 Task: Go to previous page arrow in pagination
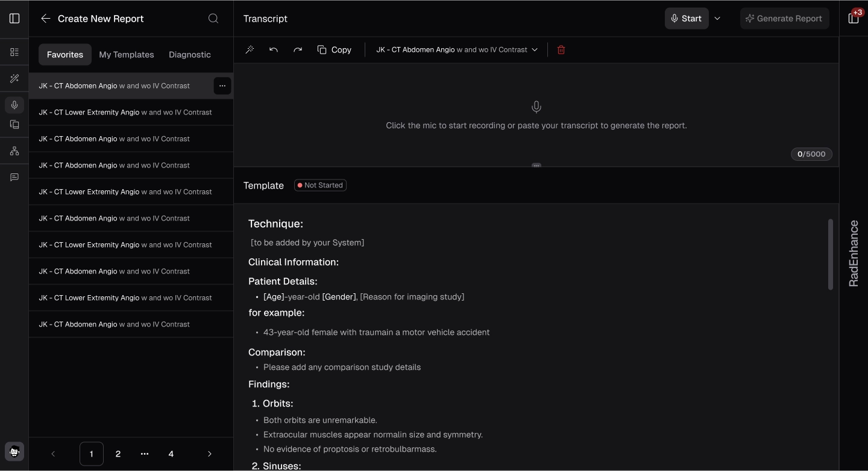click(x=53, y=454)
